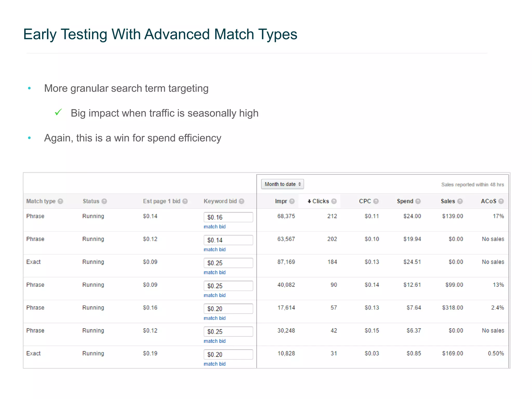Image resolution: width=532 pixels, height=399 pixels.
Task: Open the Clicks column help icon
Action: (334, 201)
